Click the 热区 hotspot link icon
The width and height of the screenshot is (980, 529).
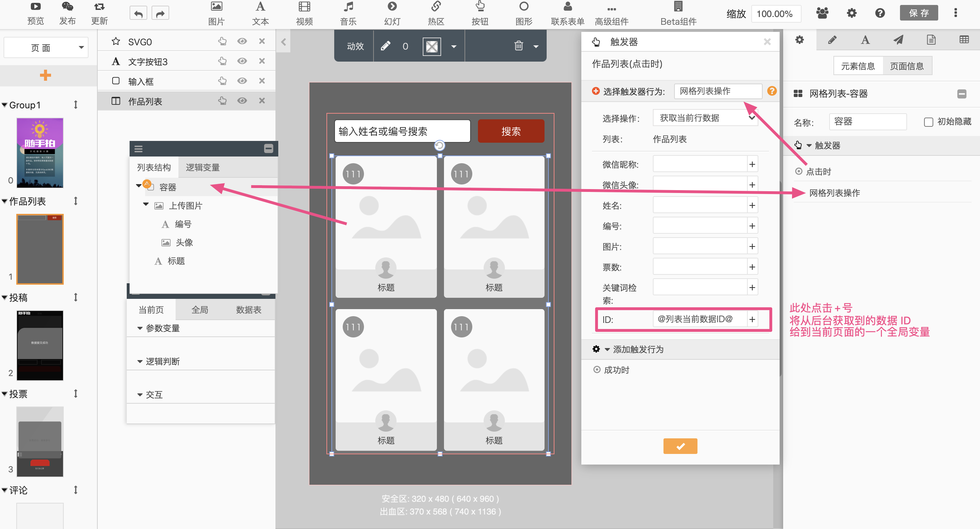[x=435, y=7]
